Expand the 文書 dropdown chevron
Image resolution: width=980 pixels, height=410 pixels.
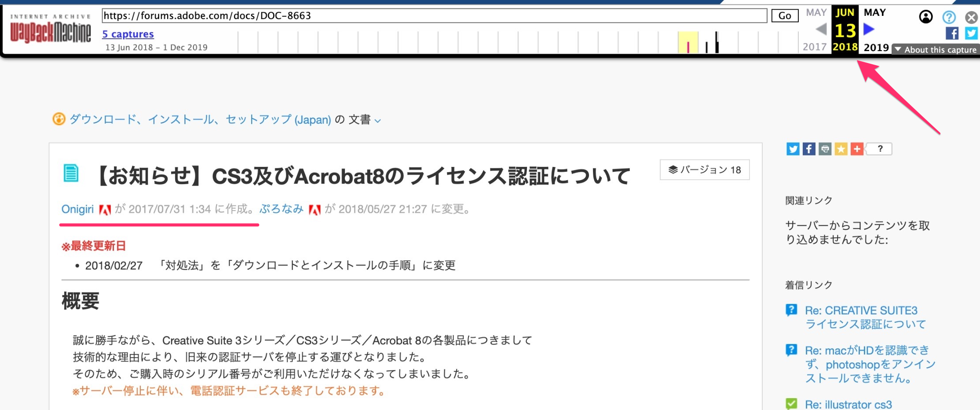(x=377, y=121)
